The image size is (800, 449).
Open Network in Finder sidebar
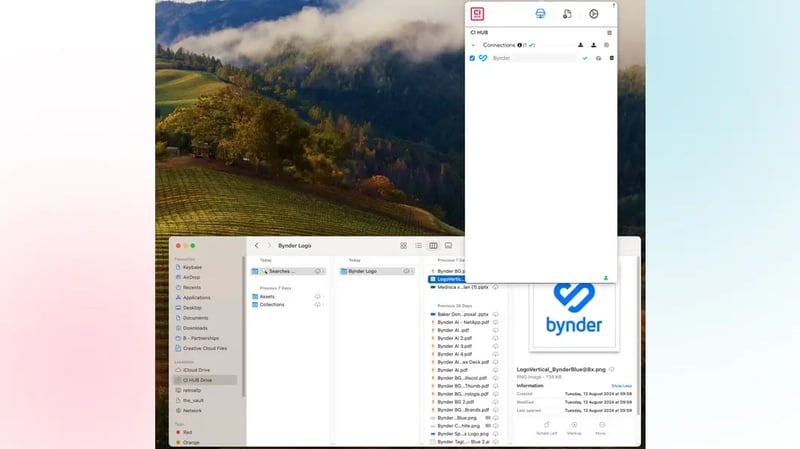click(192, 411)
